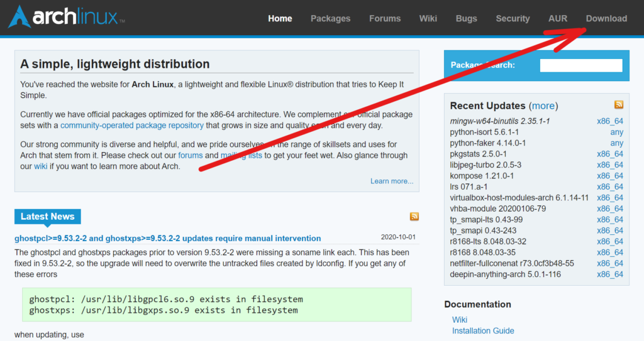Open the r8168-lts 8.048.03-32 package
The width and height of the screenshot is (644, 341).
pos(488,241)
